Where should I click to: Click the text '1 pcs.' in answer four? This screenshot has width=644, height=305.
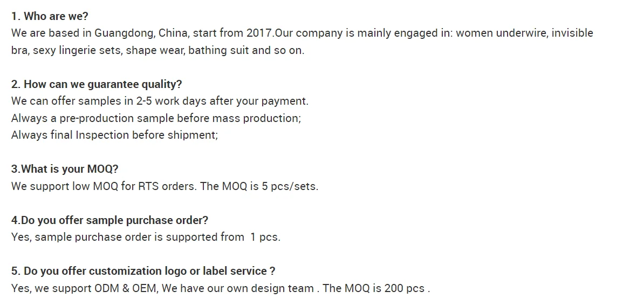265,237
